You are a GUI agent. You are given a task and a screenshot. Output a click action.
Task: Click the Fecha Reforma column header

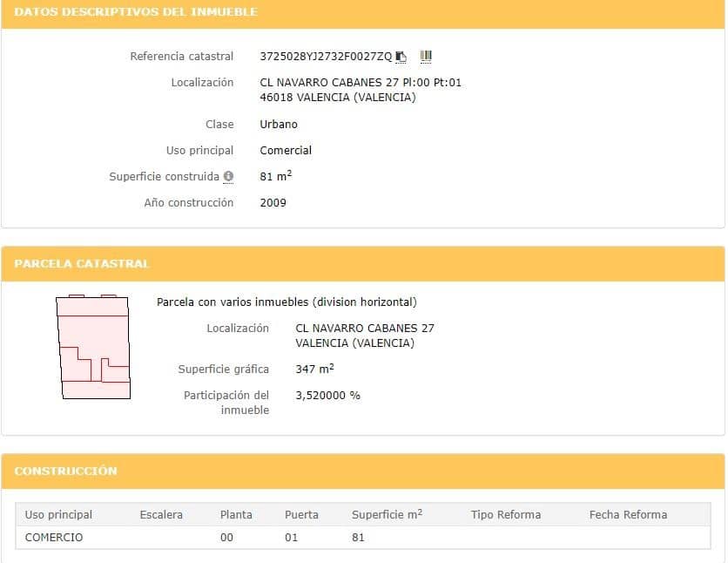click(x=627, y=514)
